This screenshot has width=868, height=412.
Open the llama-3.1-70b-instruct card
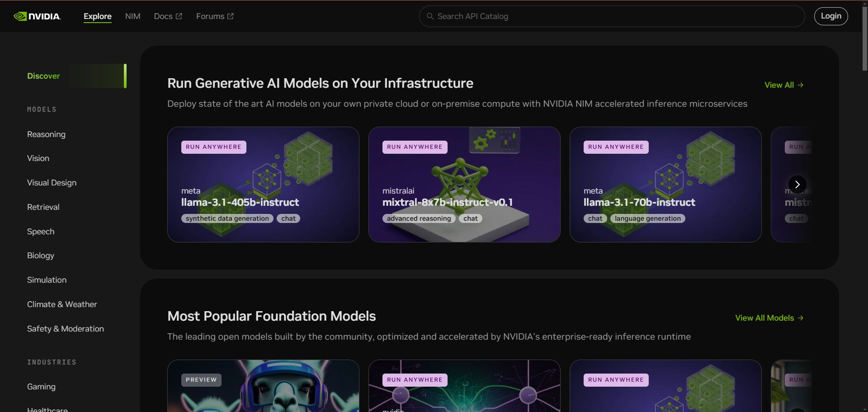click(665, 185)
